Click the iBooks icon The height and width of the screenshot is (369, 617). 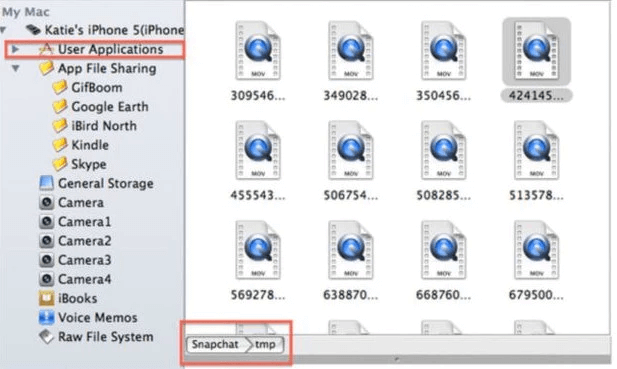coord(46,299)
